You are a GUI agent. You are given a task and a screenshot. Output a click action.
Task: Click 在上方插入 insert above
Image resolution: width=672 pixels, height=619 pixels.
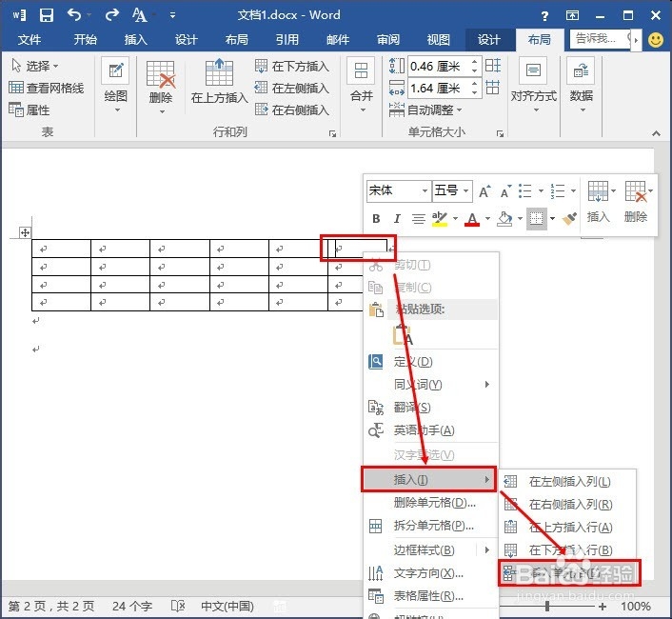coord(220,82)
